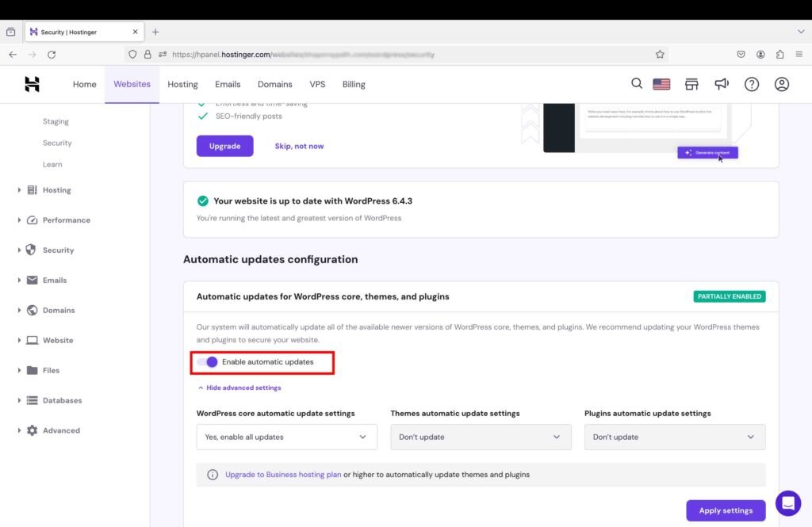
Task: Click the info icon beside upgrade notice
Action: coord(213,474)
